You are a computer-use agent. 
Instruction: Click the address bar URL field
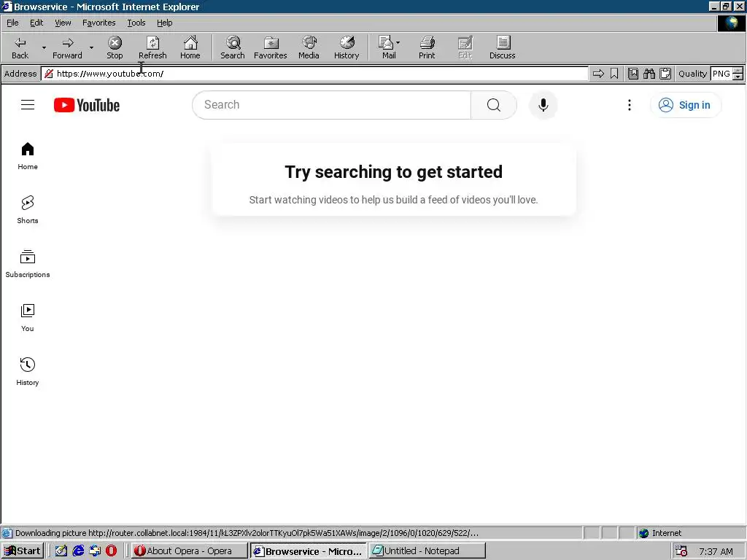pyautogui.click(x=314, y=74)
